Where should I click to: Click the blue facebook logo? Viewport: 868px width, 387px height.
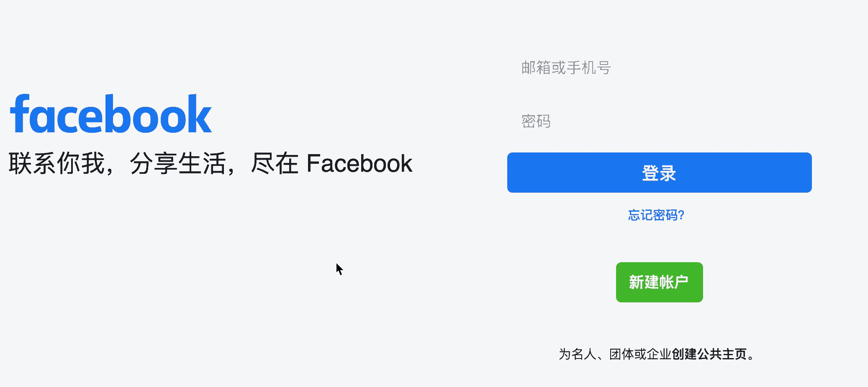tap(111, 114)
